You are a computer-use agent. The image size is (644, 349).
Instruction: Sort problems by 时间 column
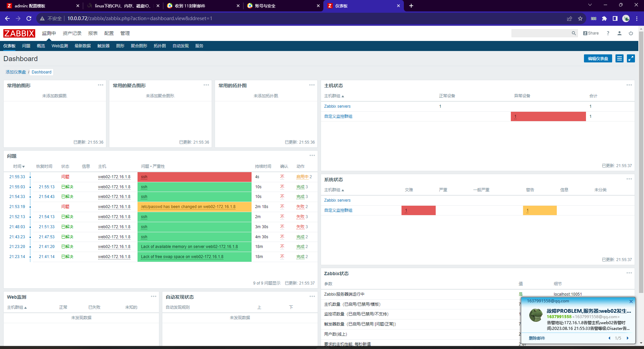pyautogui.click(x=19, y=166)
